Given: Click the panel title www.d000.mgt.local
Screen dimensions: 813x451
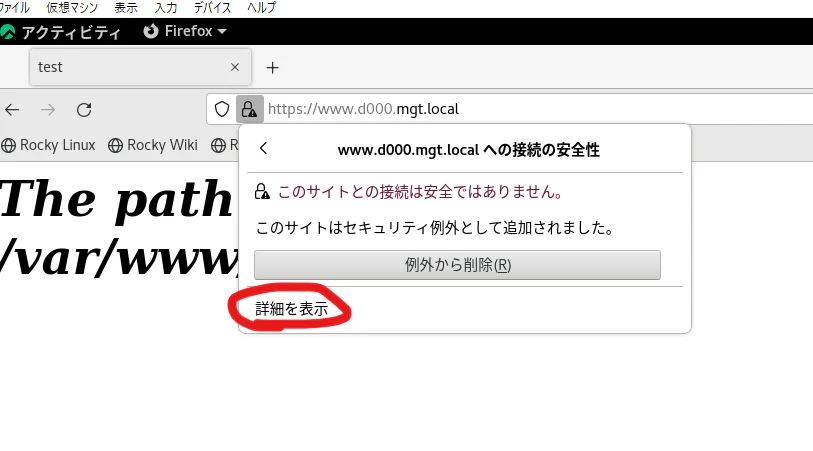Looking at the screenshot, I should [469, 150].
